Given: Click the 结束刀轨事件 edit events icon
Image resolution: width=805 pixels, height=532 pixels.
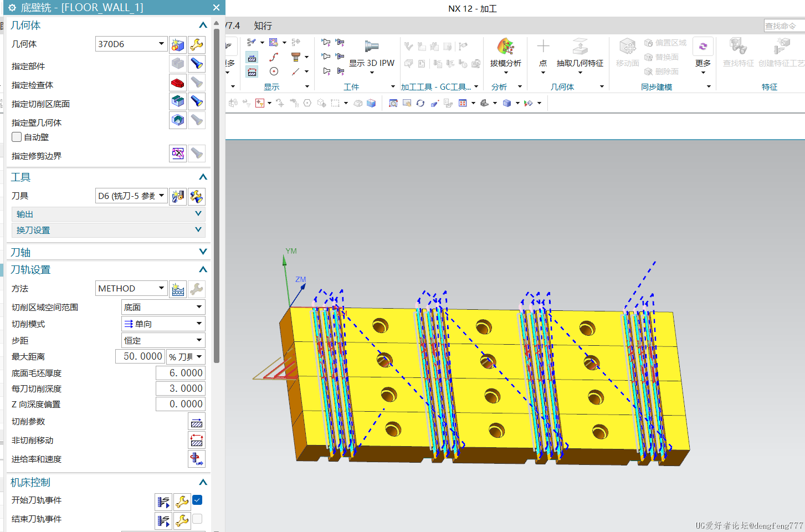Looking at the screenshot, I should click(x=163, y=521).
